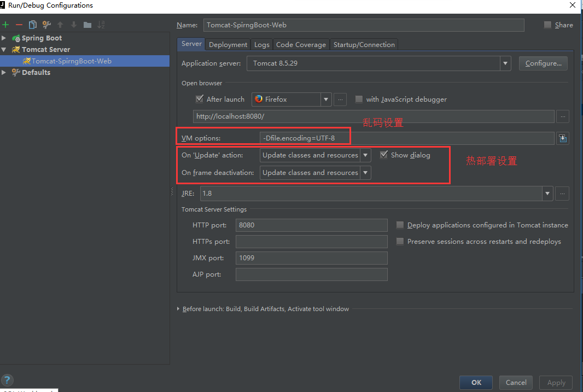
Task: Open the help question mark icon
Action: [x=8, y=380]
